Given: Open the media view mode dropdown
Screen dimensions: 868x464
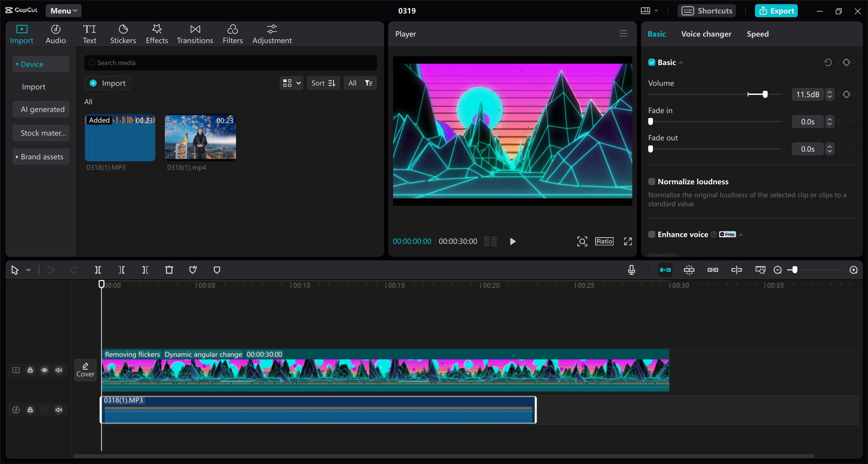Looking at the screenshot, I should click(x=291, y=83).
